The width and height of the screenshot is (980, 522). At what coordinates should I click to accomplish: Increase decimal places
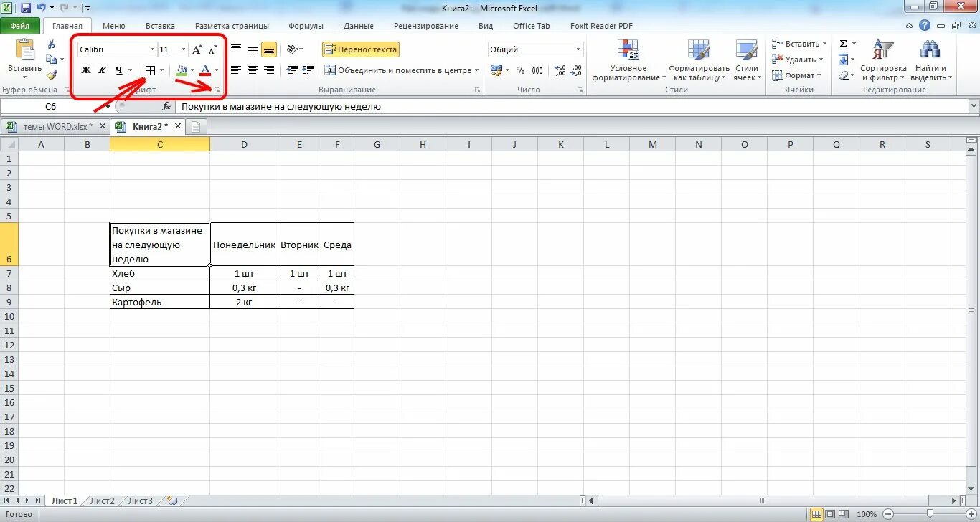point(560,70)
